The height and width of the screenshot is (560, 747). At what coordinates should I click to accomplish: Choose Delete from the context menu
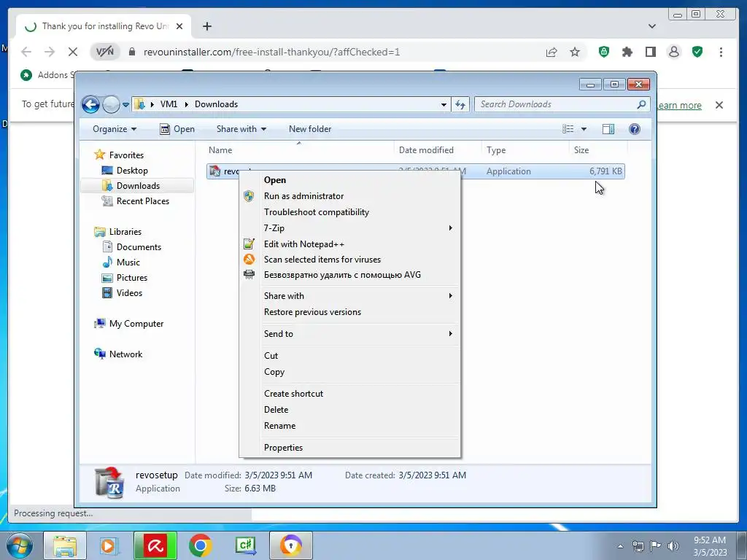point(350,410)
